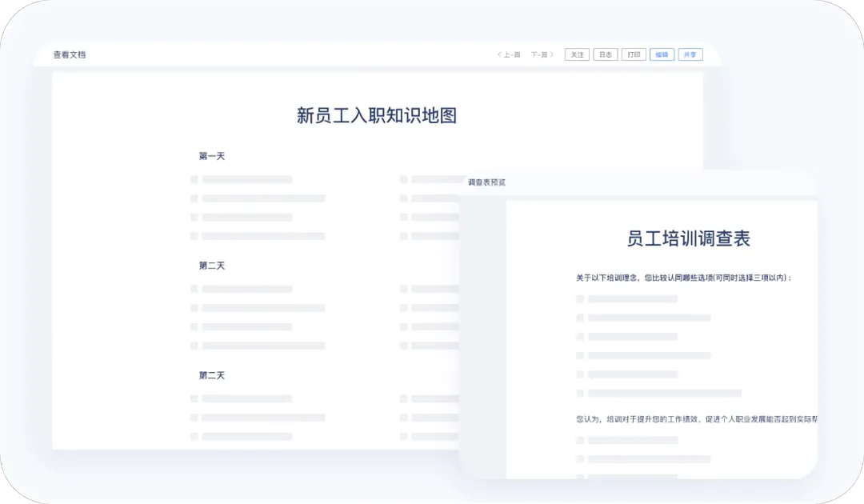The image size is (864, 504).
Task: Check fourth left-column checkbox under 第一天
Action: click(194, 236)
